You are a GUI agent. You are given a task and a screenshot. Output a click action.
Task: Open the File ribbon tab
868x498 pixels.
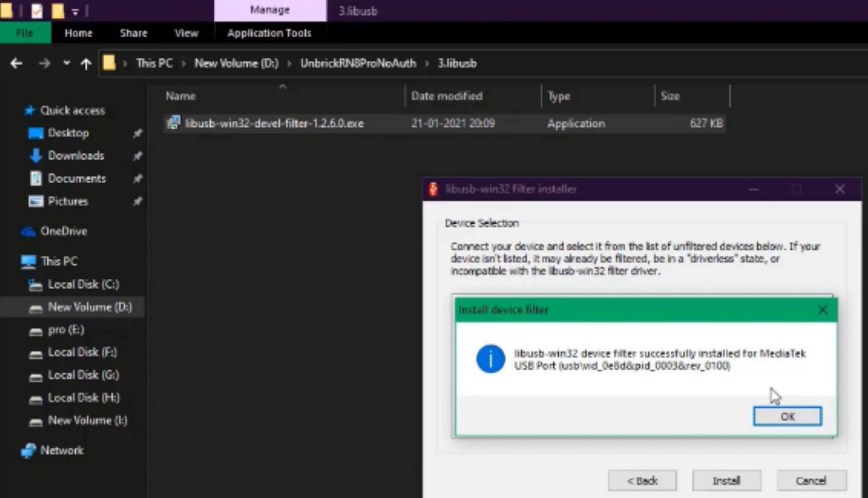coord(25,33)
